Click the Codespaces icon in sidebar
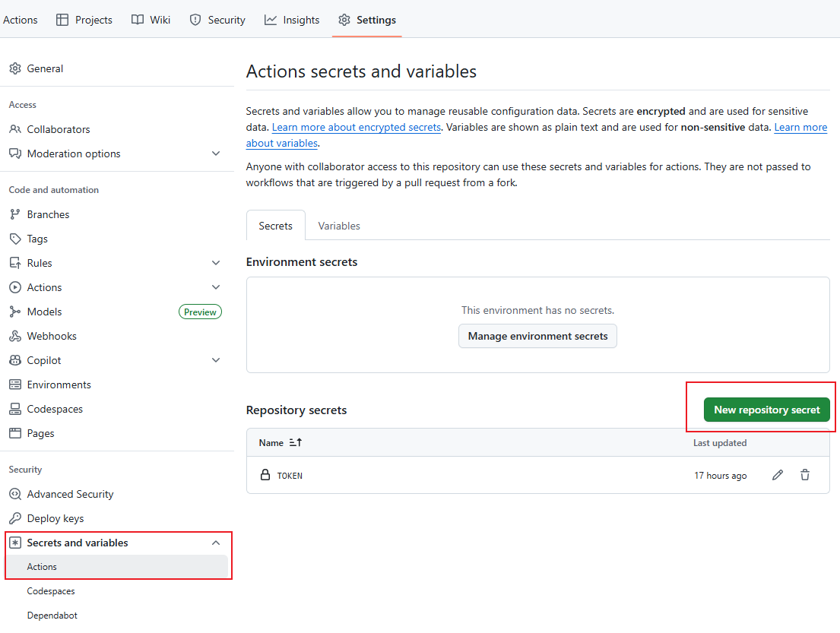Screen dimensions: 840x633 [15, 409]
